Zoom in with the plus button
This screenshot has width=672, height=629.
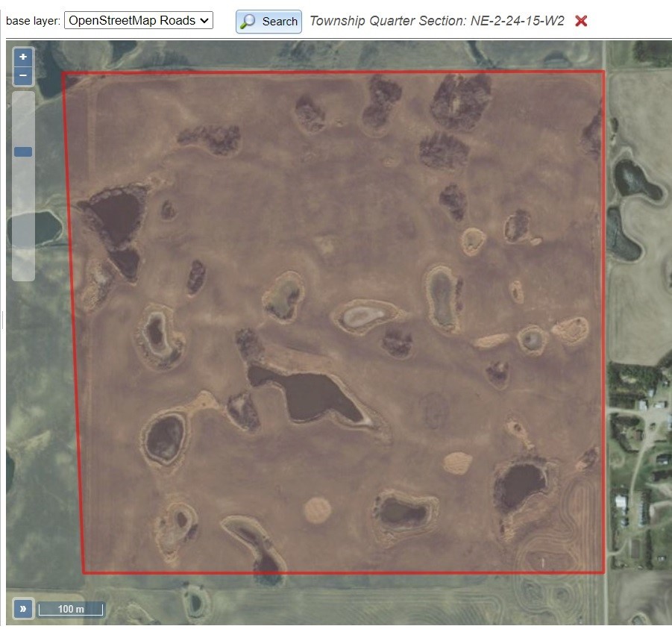[x=23, y=57]
